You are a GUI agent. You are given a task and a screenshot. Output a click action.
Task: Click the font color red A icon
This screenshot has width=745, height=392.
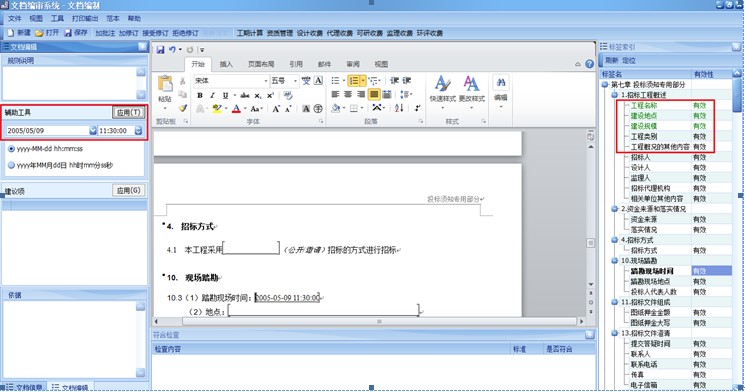pos(236,108)
